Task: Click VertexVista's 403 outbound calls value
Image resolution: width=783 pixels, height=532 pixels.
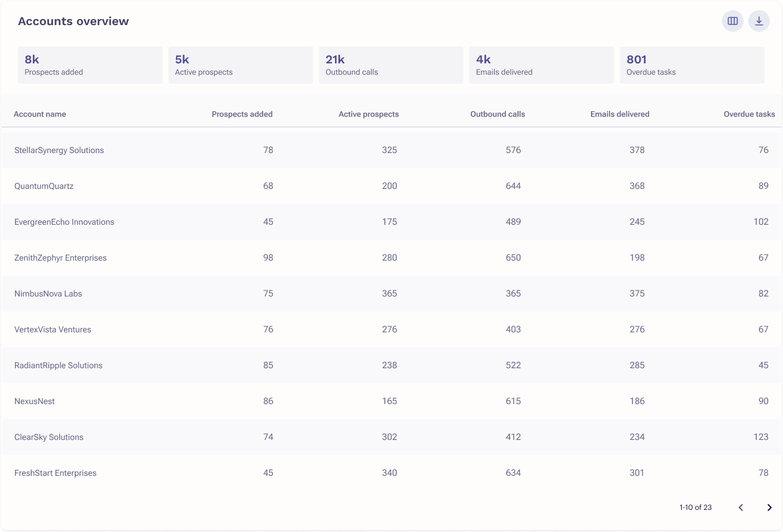Action: pos(513,329)
